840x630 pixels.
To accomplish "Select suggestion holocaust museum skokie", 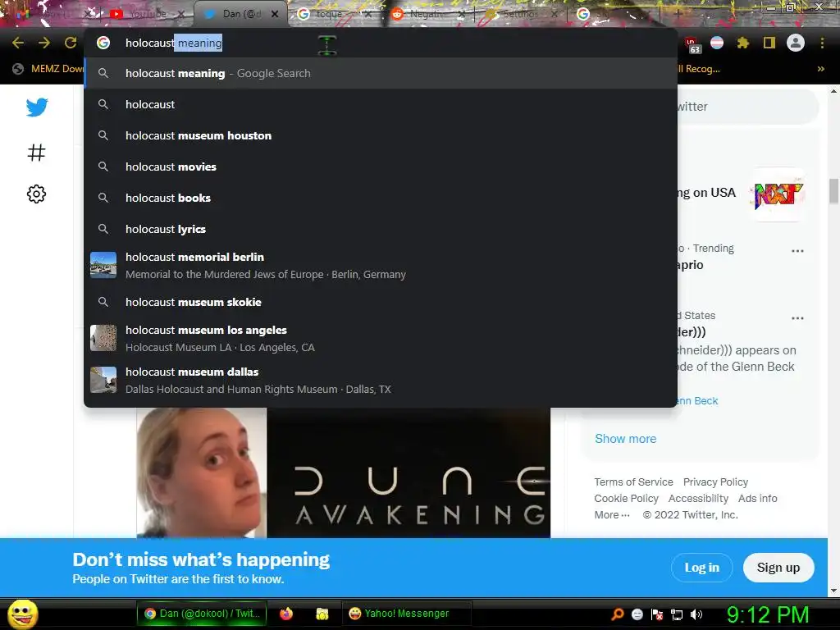I will pos(381,302).
